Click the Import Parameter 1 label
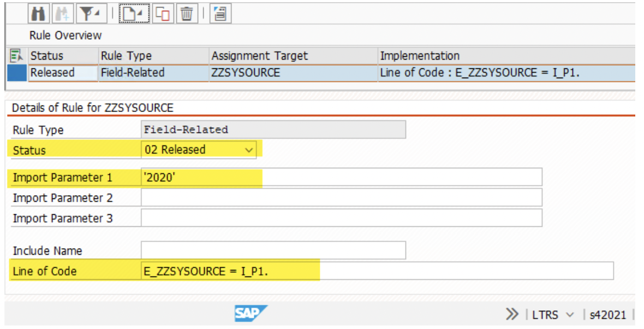The width and height of the screenshot is (644, 329). tap(62, 177)
